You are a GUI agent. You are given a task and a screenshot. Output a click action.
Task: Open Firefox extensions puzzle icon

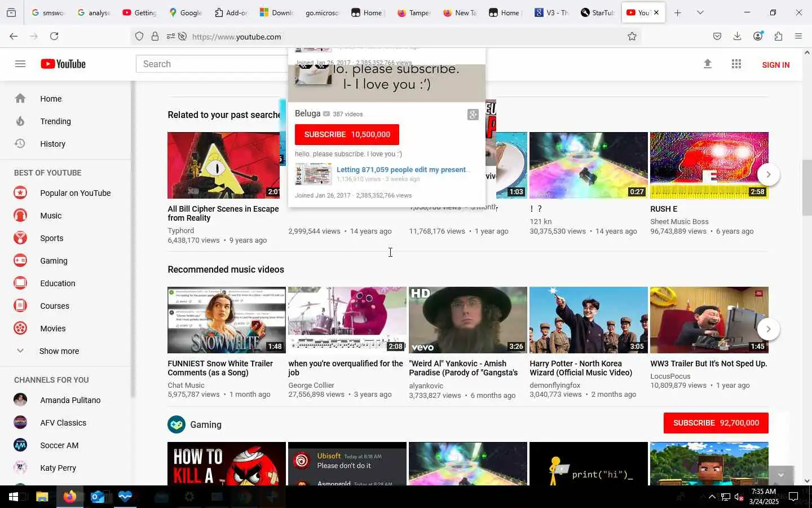778,36
